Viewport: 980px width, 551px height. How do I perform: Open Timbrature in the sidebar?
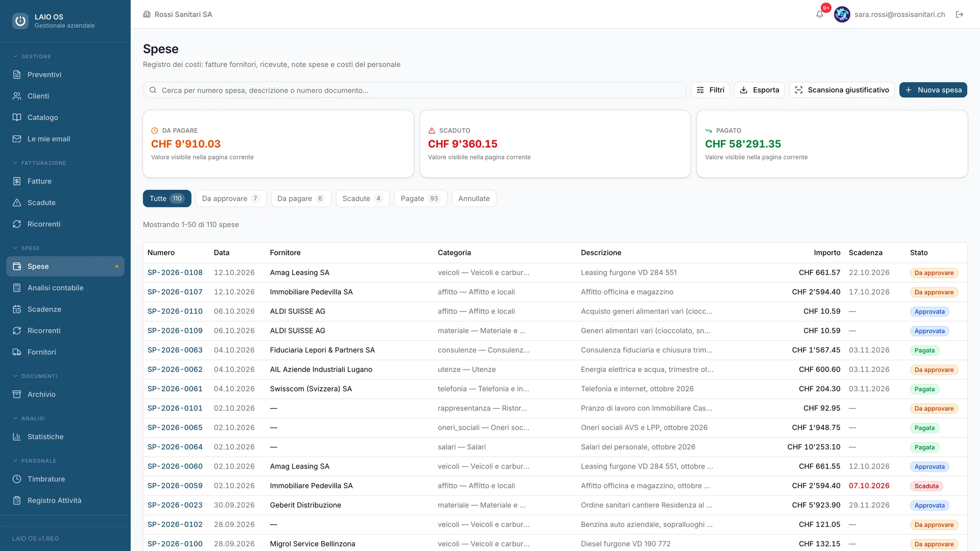(65, 479)
